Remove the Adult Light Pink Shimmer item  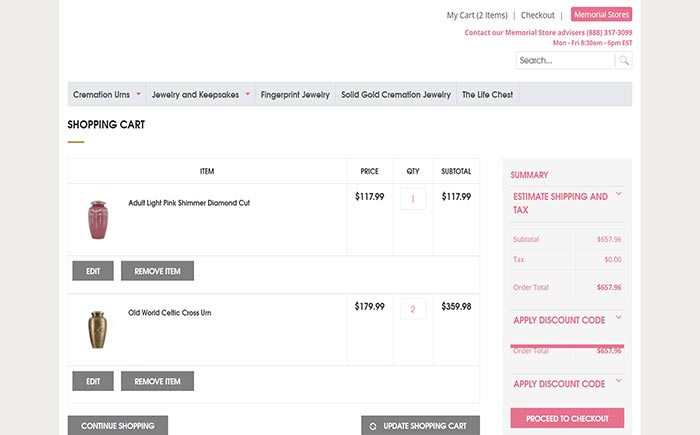[157, 271]
